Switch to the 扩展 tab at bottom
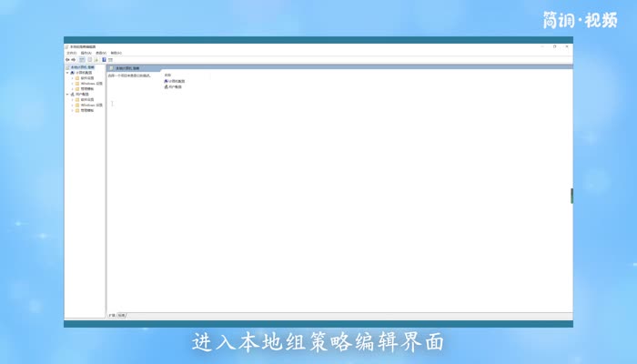 coord(112,315)
